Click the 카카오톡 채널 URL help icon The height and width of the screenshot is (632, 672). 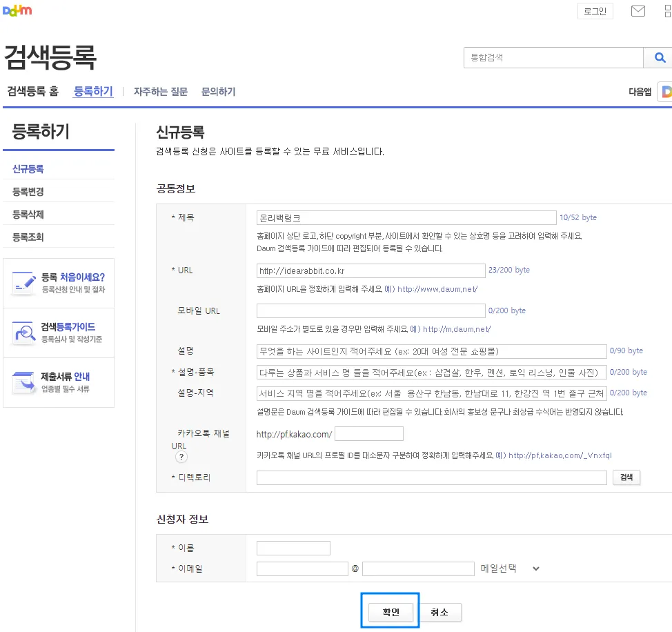tap(181, 457)
